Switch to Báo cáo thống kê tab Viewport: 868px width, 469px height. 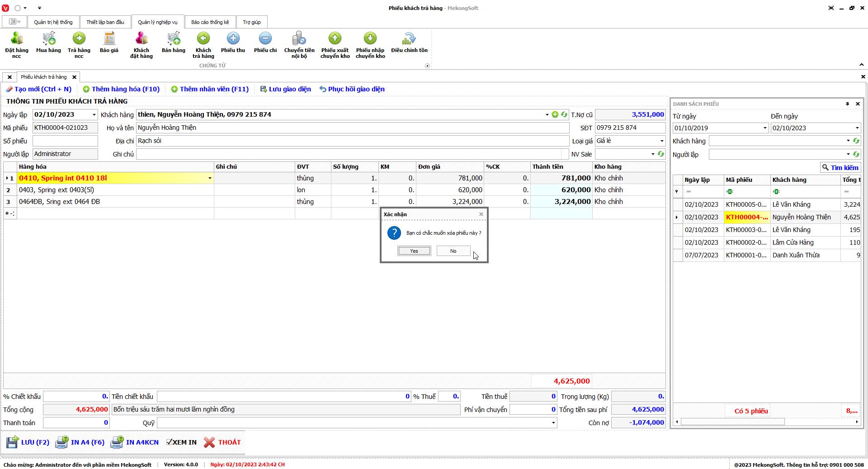coord(210,22)
